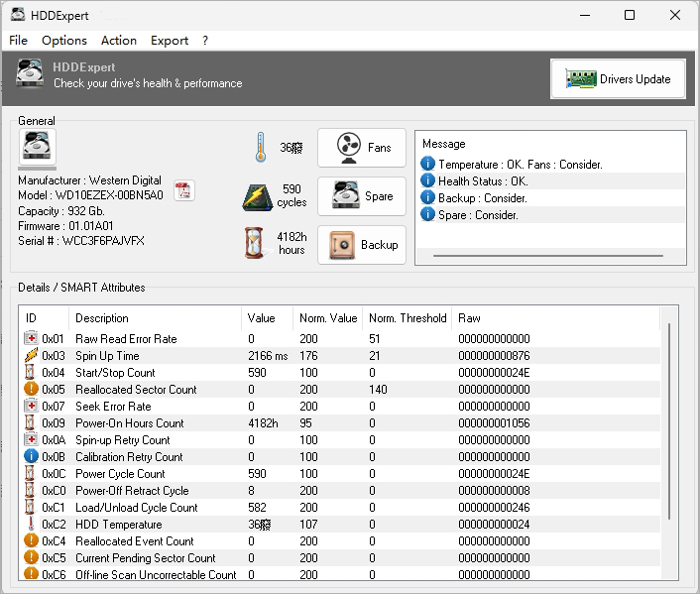Sort by the Norm. Threshold column header
This screenshot has height=594, width=700.
tap(408, 318)
